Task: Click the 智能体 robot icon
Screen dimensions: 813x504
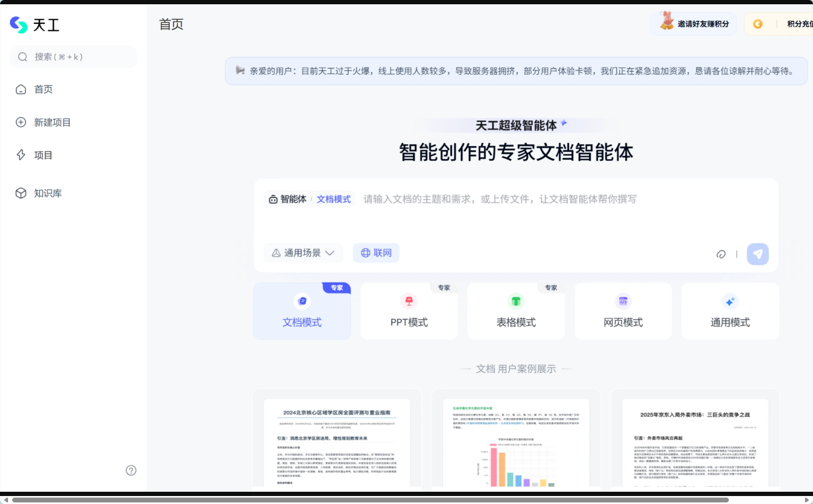Action: (273, 199)
